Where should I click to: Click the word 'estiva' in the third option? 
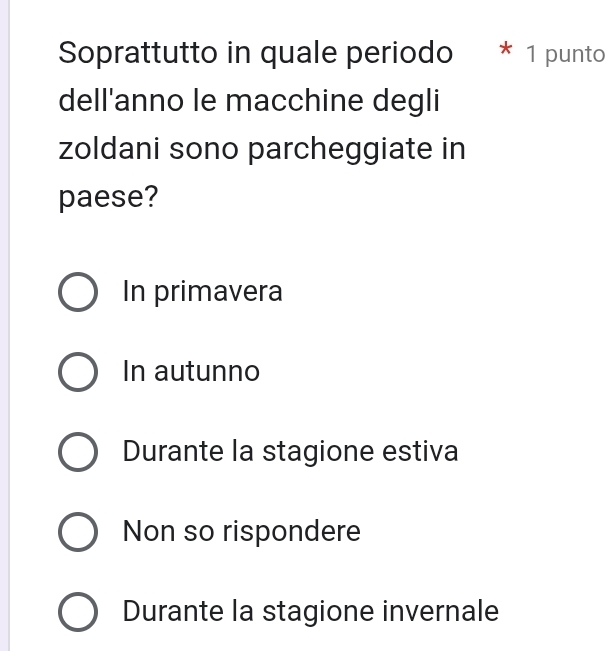tap(425, 451)
